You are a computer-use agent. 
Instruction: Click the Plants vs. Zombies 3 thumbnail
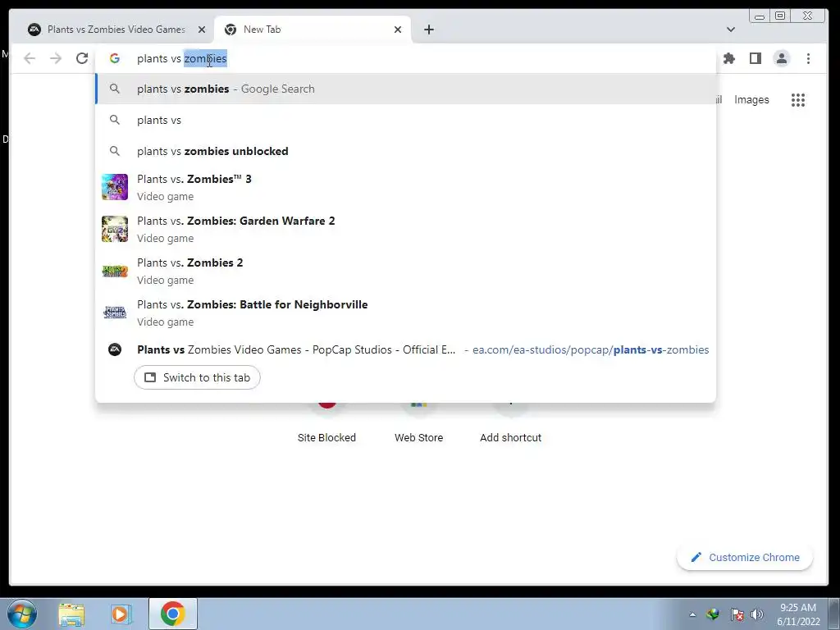tap(115, 187)
